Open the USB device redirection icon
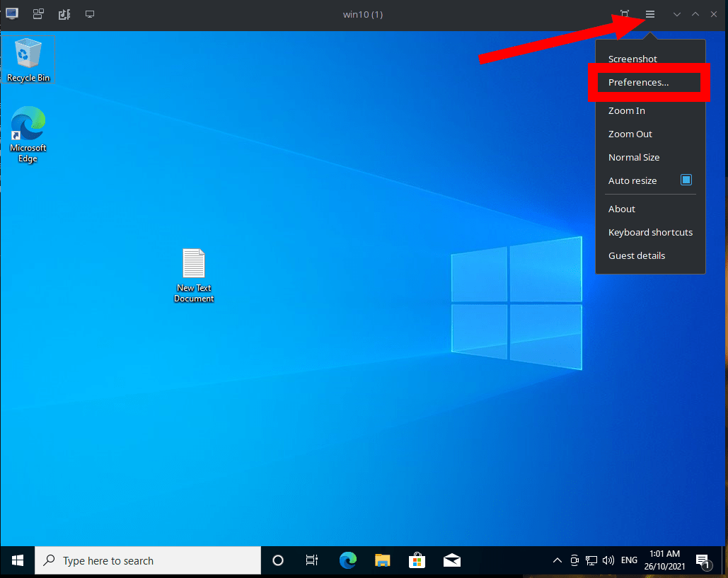The width and height of the screenshot is (728, 578). (x=64, y=14)
